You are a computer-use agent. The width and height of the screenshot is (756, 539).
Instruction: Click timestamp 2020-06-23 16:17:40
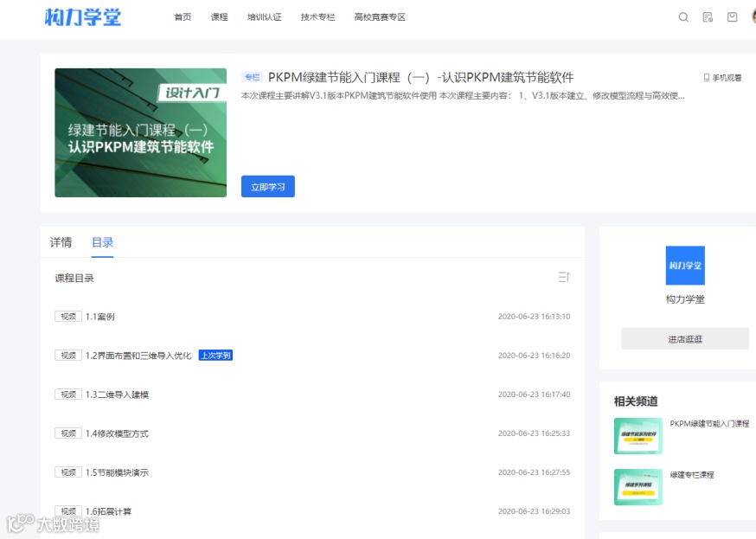(534, 395)
